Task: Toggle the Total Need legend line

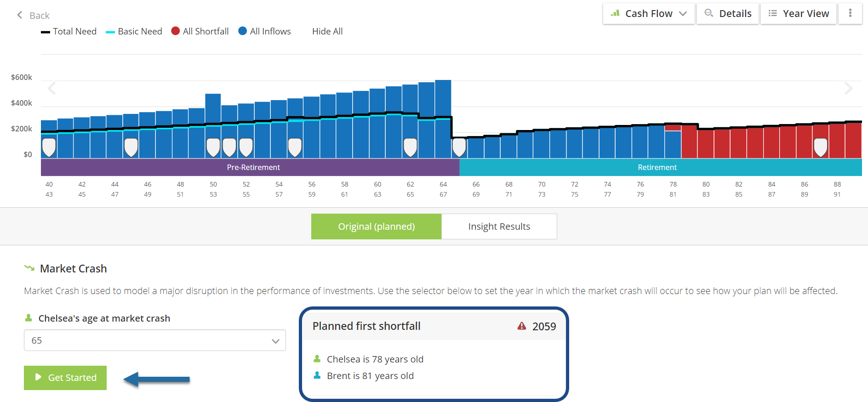Action: pos(69,31)
